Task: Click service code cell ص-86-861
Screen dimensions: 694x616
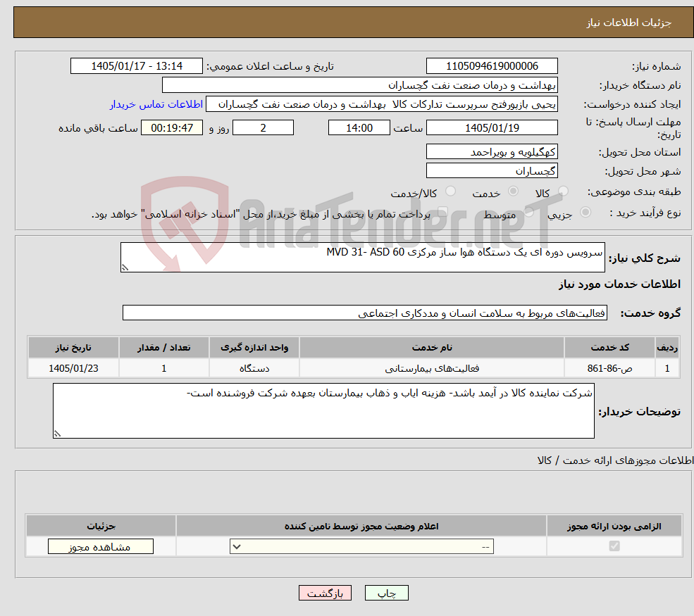Action: pos(609,368)
